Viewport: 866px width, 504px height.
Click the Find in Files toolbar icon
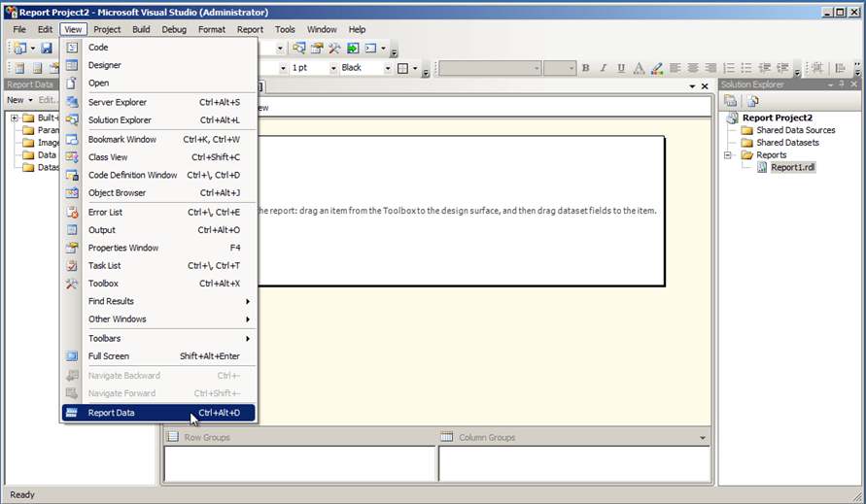tap(298, 49)
